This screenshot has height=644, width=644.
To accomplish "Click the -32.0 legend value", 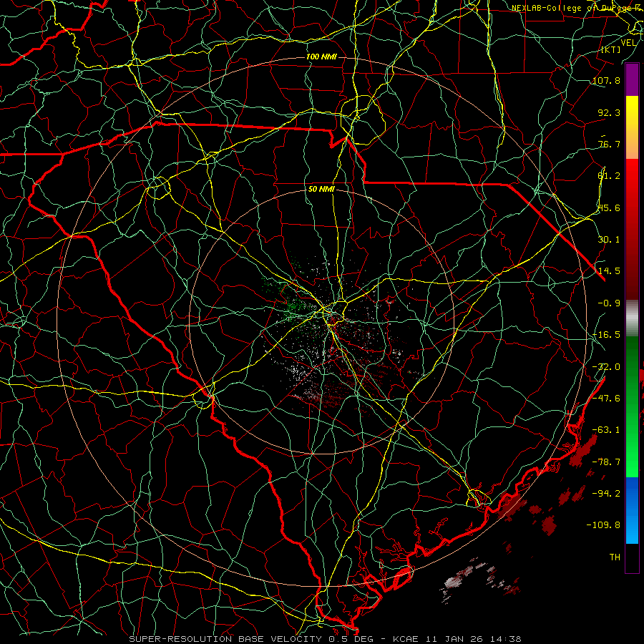I will tap(606, 367).
